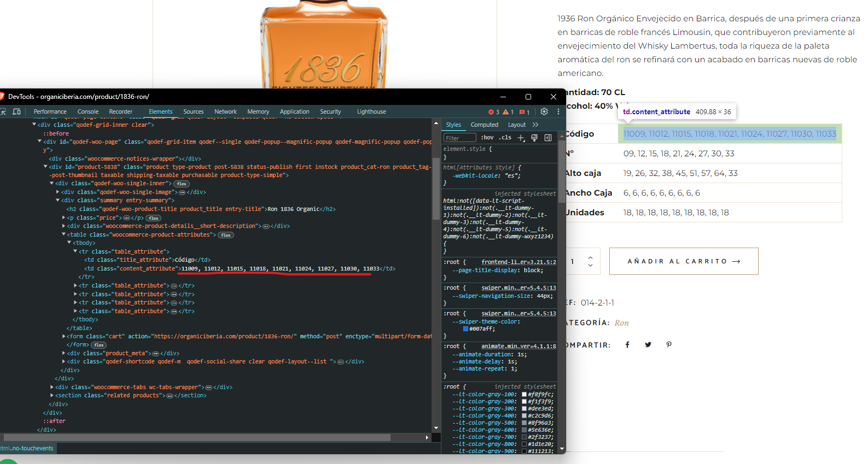Switch to the Console tab
Screen dimensions: 868x464
tap(88, 111)
